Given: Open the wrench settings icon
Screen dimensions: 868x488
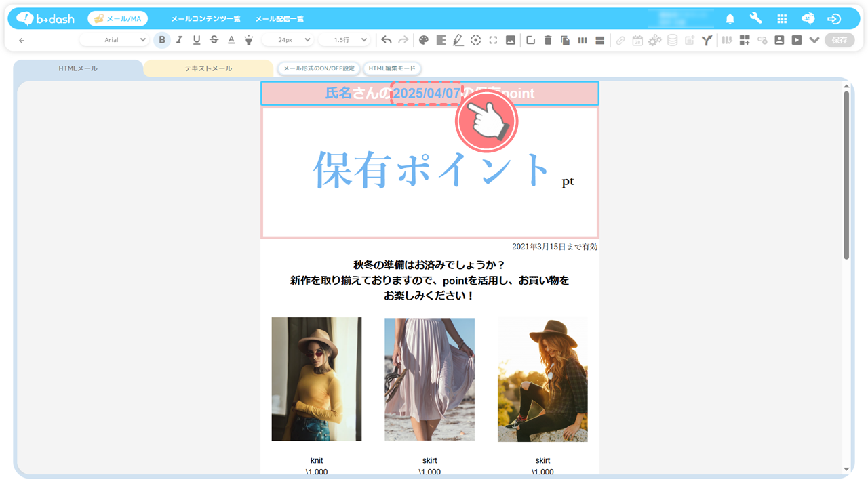Looking at the screenshot, I should (x=755, y=18).
